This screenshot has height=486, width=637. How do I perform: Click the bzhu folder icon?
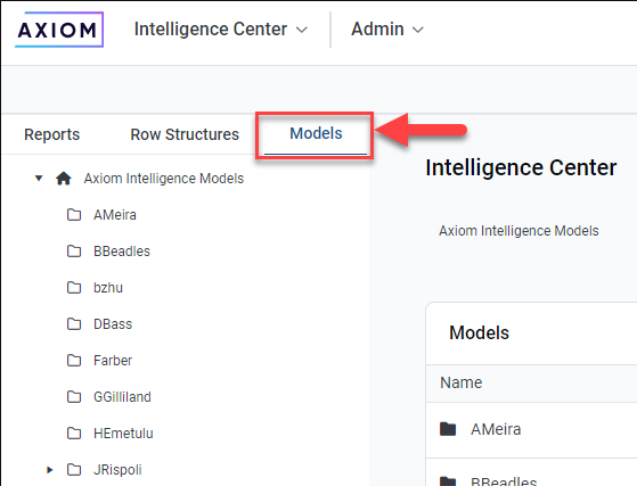74,288
